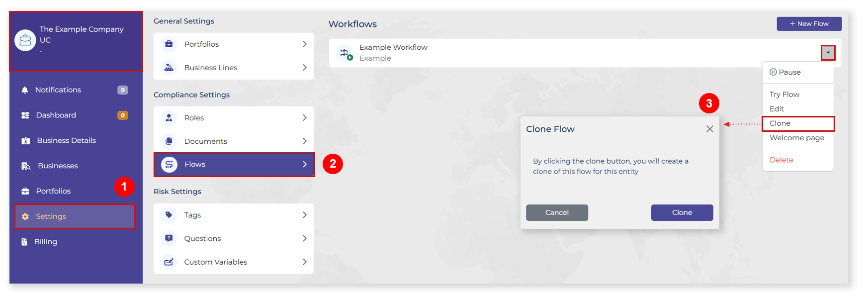Click the Roles person icon
Viewport: 868px width, 300px height.
point(169,118)
